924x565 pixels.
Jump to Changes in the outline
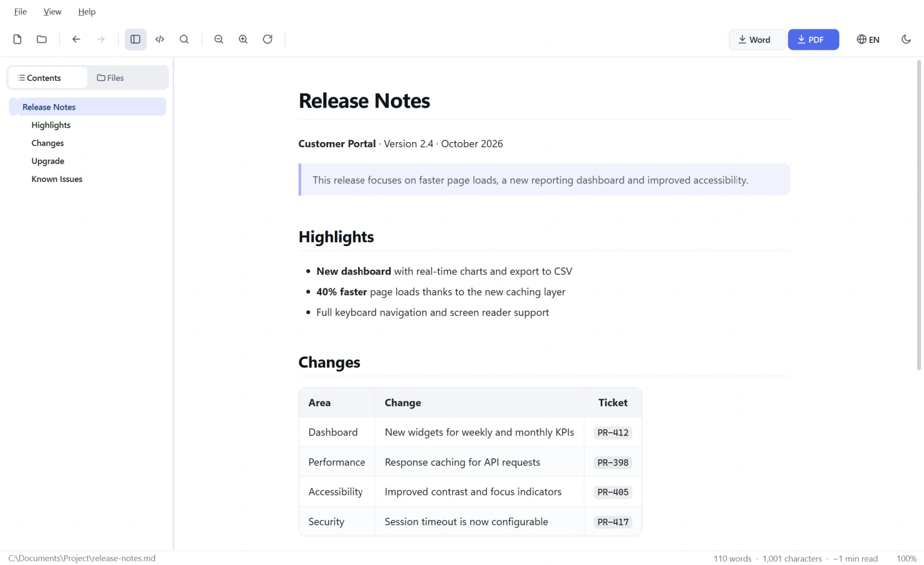pyautogui.click(x=47, y=143)
